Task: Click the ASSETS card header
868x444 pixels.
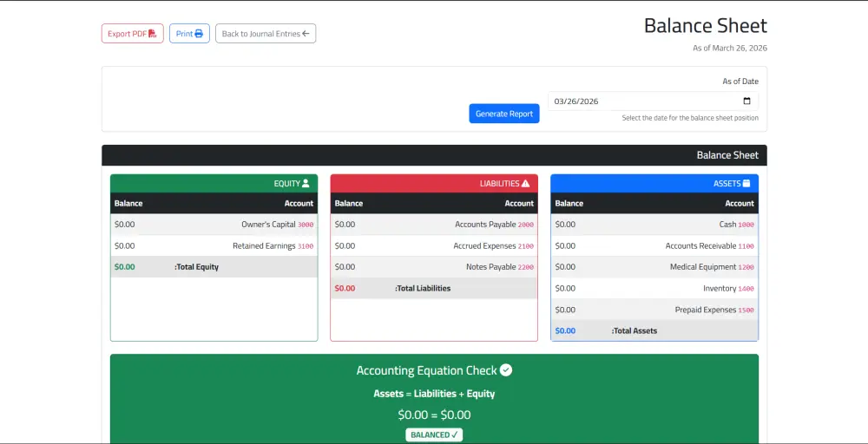Action: click(x=654, y=184)
